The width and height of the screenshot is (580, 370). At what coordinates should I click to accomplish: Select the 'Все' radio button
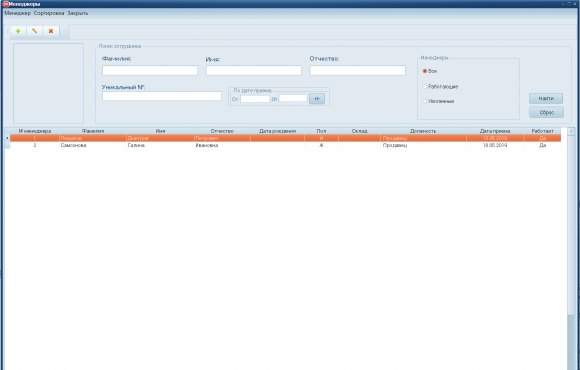425,71
